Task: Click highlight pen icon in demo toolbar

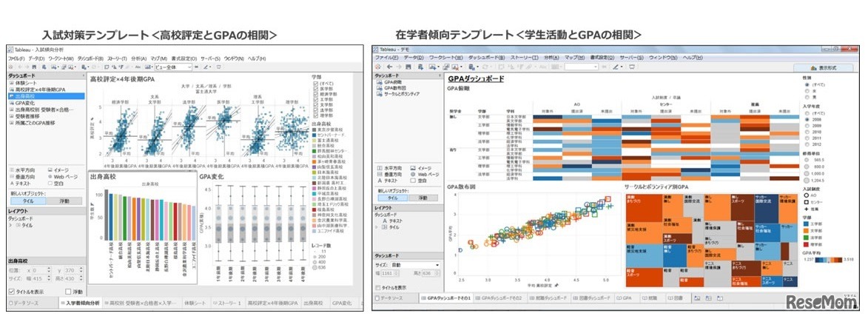Action: pos(616,67)
